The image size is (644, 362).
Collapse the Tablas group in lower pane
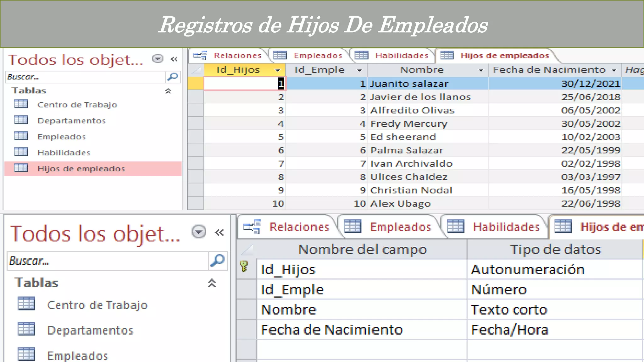coord(212,283)
